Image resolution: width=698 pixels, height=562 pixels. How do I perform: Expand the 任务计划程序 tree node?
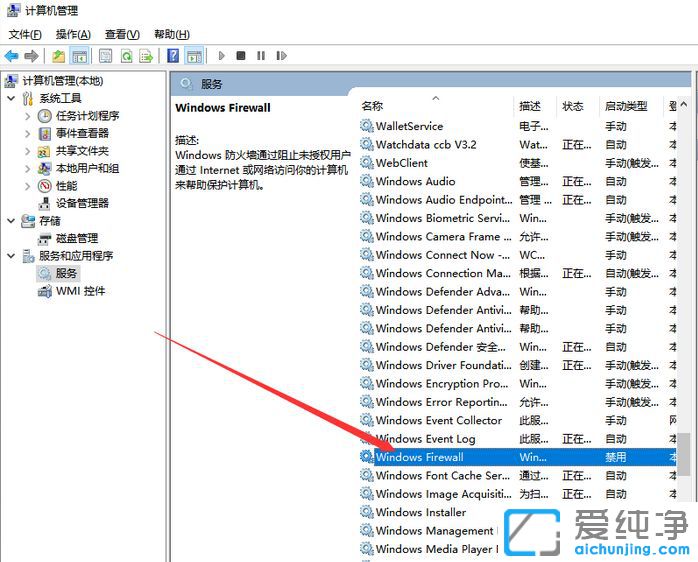[28, 116]
